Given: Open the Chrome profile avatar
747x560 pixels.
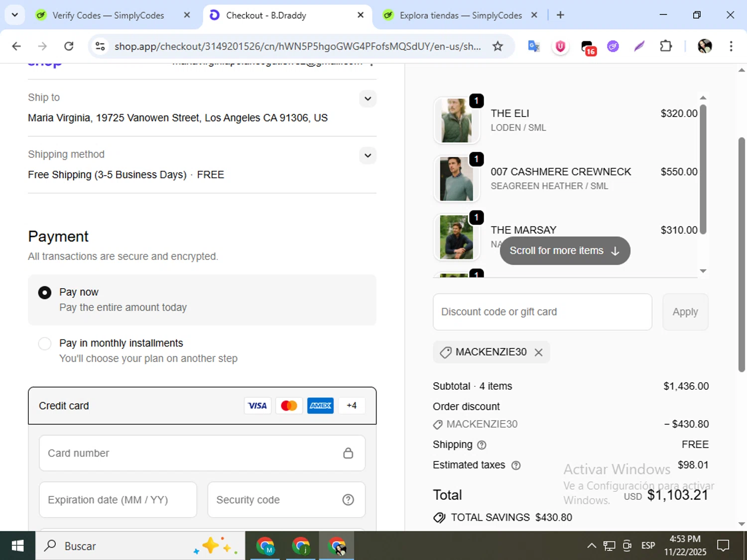Looking at the screenshot, I should click(x=705, y=46).
